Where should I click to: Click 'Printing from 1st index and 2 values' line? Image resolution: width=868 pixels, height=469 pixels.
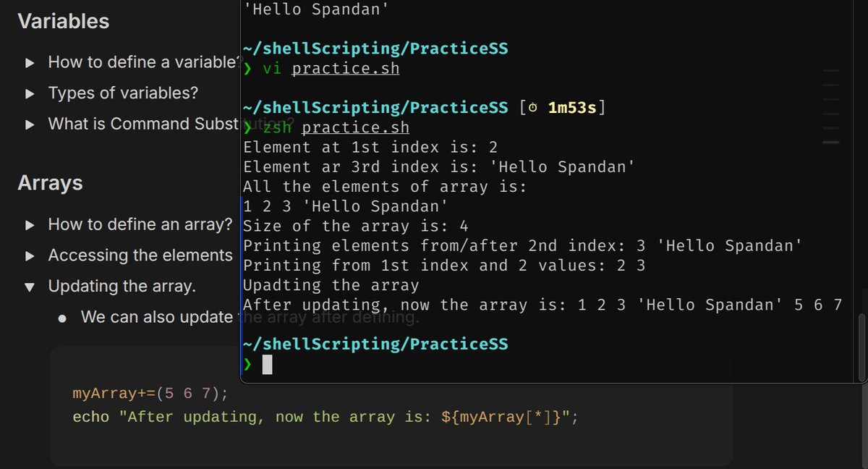[x=444, y=266]
